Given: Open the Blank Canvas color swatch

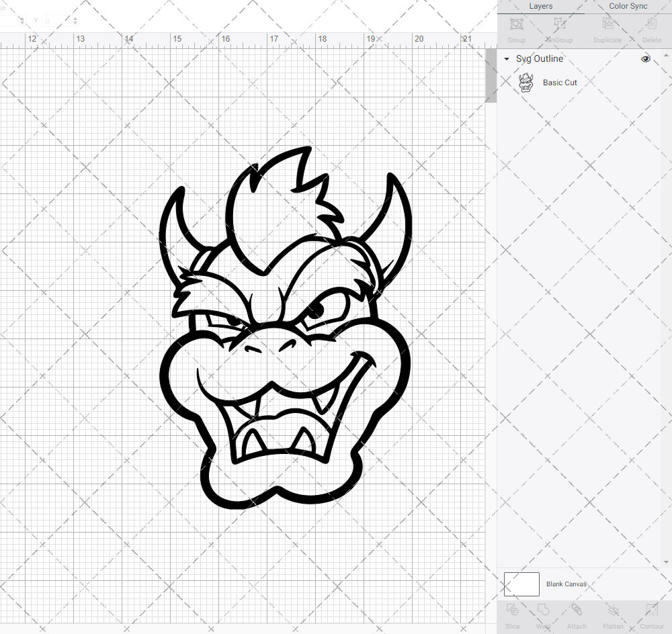Looking at the screenshot, I should 521,584.
